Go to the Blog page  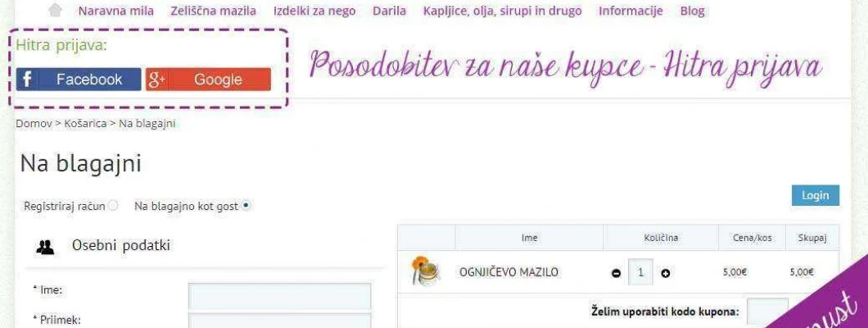(x=692, y=11)
